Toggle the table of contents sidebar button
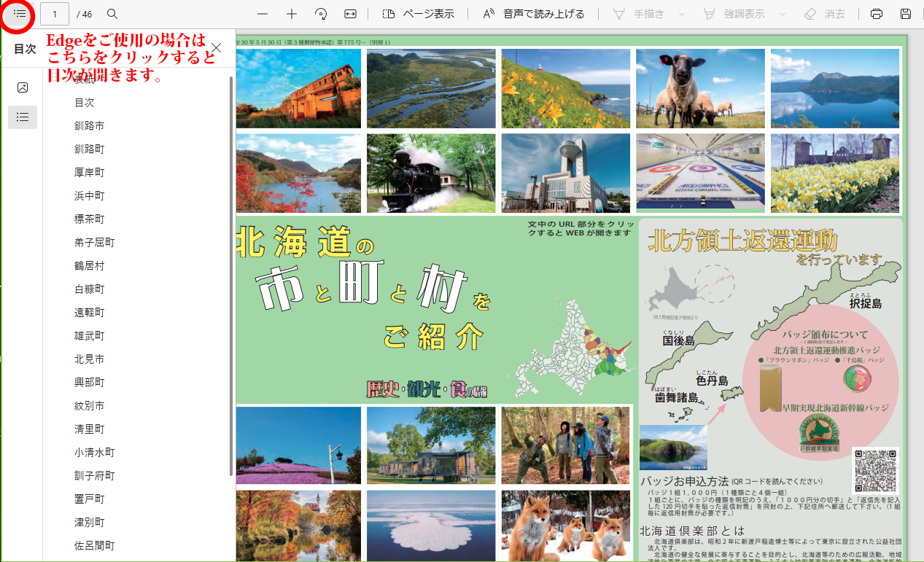 coord(20,14)
